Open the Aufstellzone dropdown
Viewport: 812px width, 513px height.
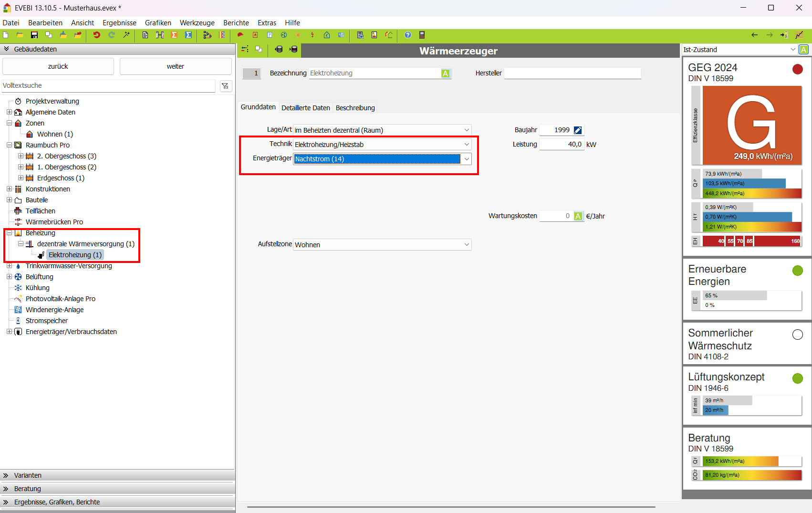click(466, 245)
